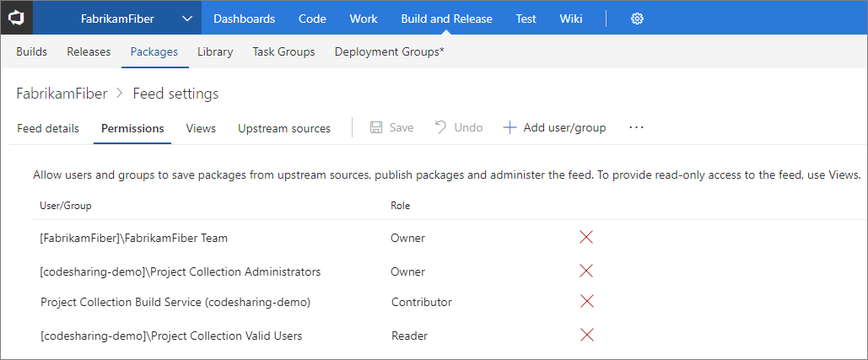Remove FabrikamFiber Team permission with red X
Screen dimensions: 868x360
point(586,238)
